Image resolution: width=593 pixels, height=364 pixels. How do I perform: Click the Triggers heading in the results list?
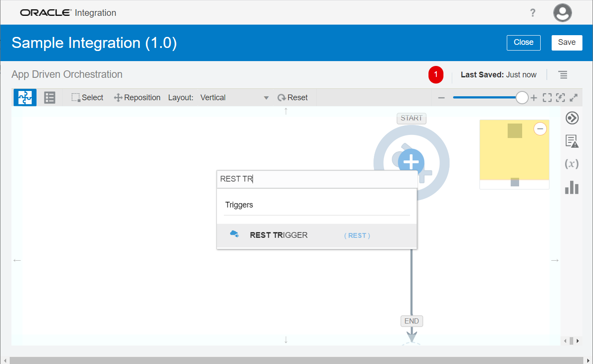[239, 205]
